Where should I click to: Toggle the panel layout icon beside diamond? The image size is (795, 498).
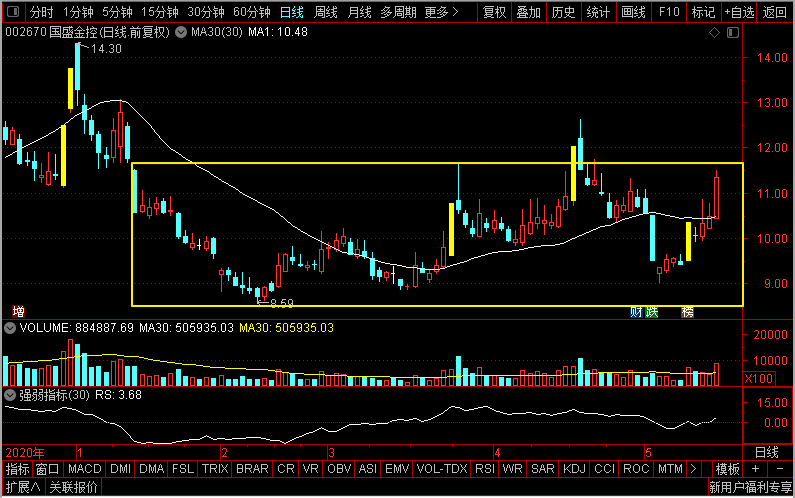coord(733,32)
